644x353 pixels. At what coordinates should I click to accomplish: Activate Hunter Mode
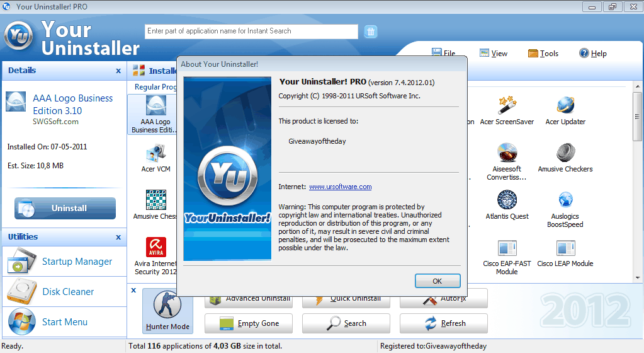click(x=167, y=311)
